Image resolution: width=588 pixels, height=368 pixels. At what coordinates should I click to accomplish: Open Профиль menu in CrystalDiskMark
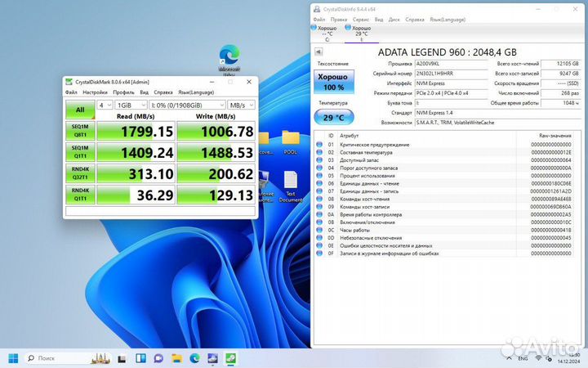pyautogui.click(x=124, y=92)
